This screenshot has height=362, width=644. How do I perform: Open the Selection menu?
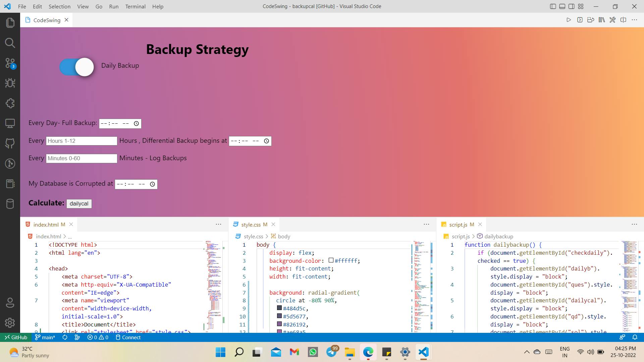tap(59, 6)
